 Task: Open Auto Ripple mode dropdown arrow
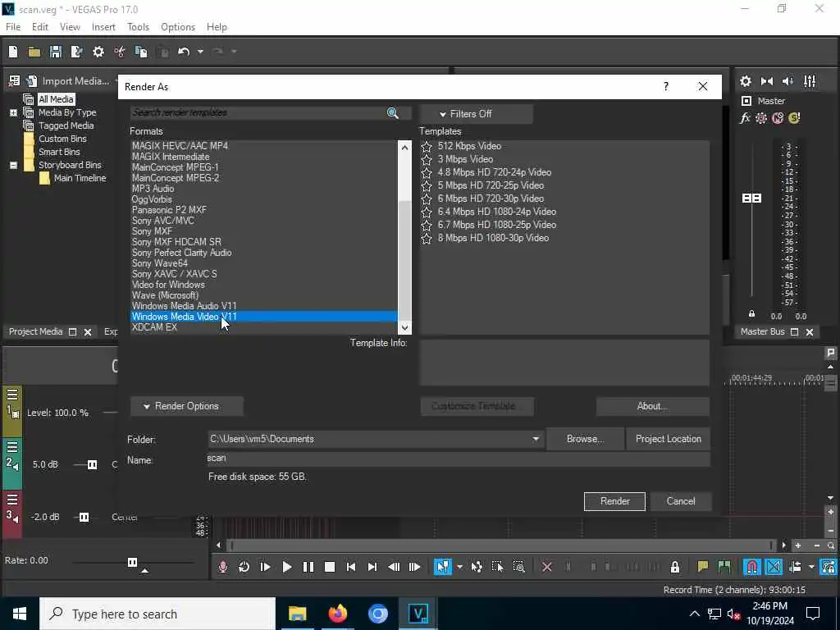click(811, 567)
